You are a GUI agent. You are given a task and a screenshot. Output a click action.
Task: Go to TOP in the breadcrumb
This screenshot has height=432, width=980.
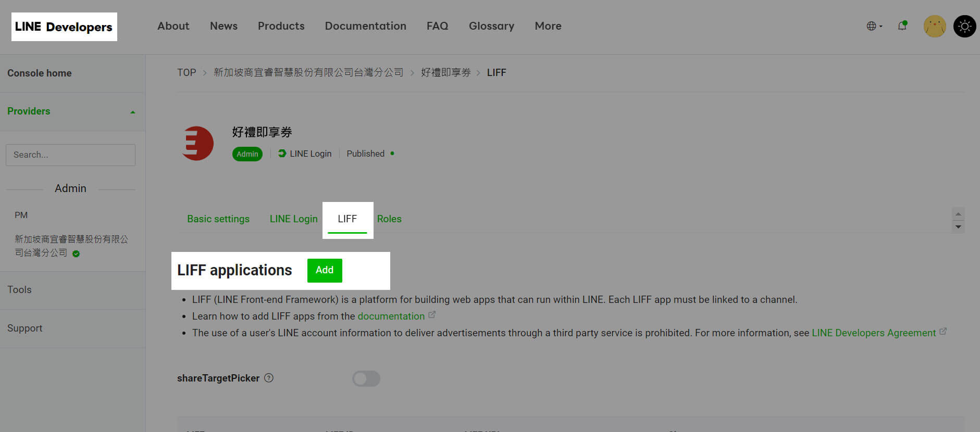[187, 72]
